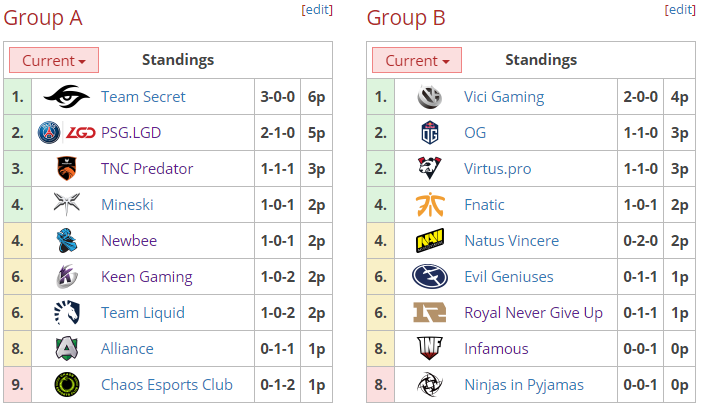Edit the Group B section
The image size is (702, 411).
tap(680, 9)
